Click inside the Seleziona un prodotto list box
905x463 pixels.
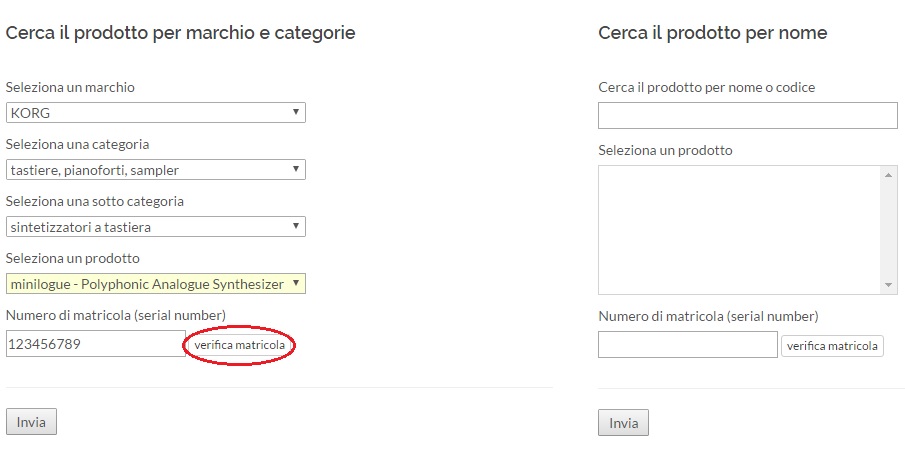739,230
